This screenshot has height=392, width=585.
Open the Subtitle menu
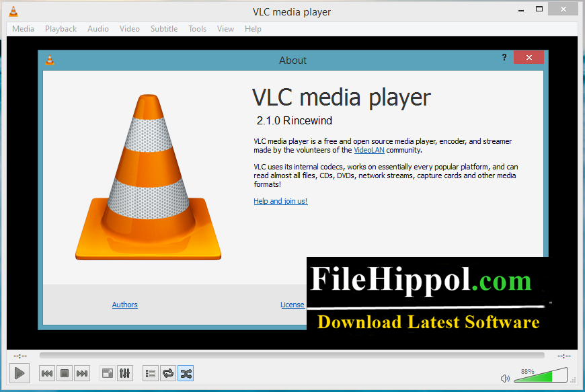(164, 29)
